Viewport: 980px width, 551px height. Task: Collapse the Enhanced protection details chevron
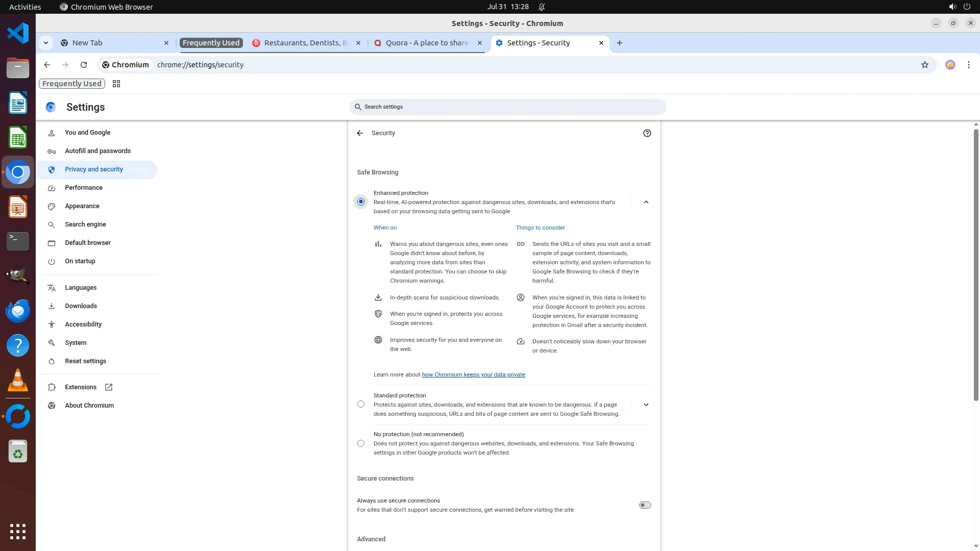(x=646, y=202)
